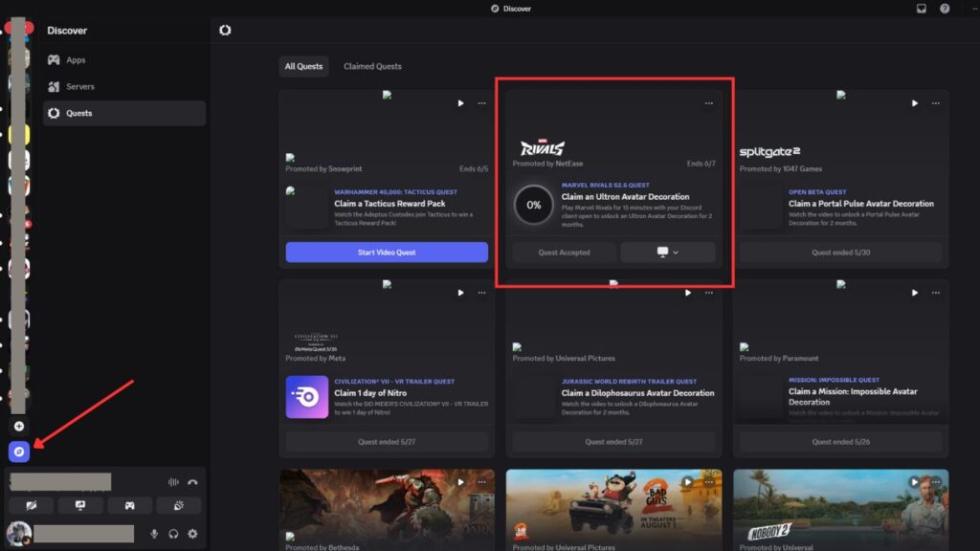Open the soundboard in voice panel

coord(179,505)
